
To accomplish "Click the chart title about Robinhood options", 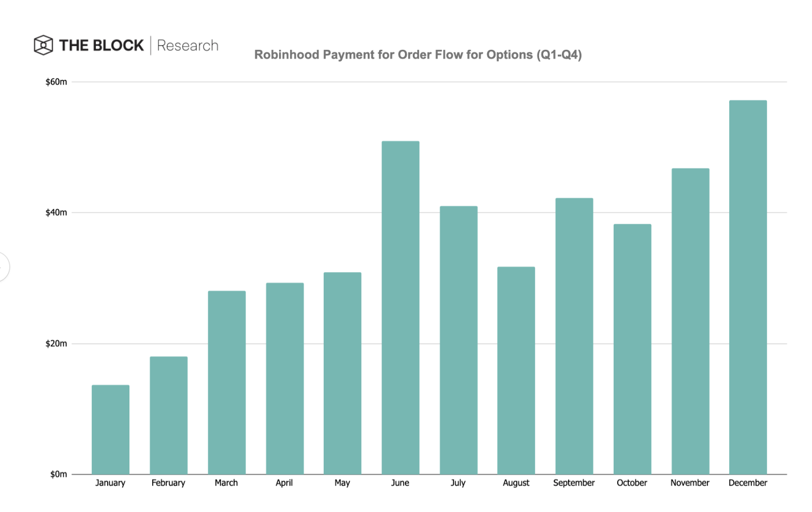I will pos(418,55).
